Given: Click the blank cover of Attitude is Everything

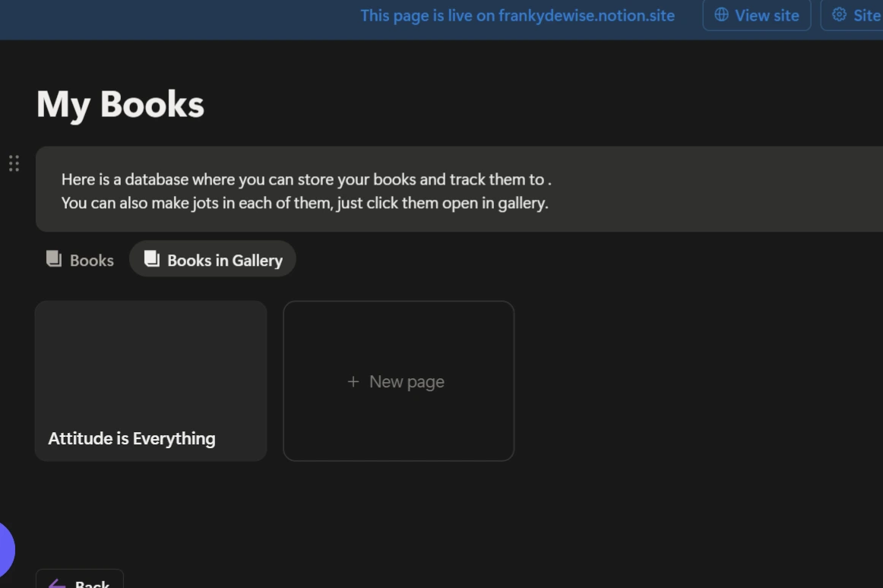Looking at the screenshot, I should point(150,357).
